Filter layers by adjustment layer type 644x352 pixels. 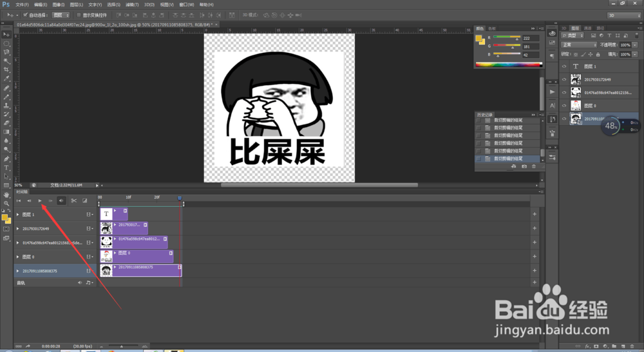[x=601, y=35]
